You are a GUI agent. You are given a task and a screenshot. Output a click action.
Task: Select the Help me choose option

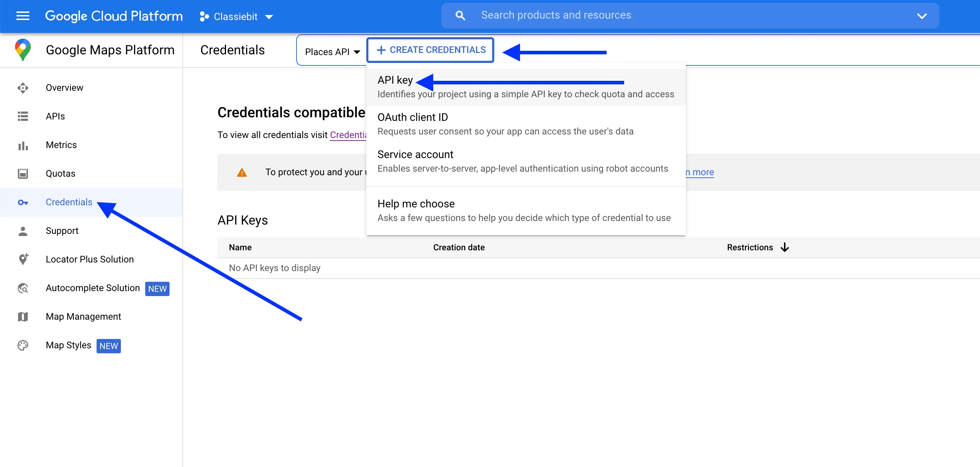point(416,203)
